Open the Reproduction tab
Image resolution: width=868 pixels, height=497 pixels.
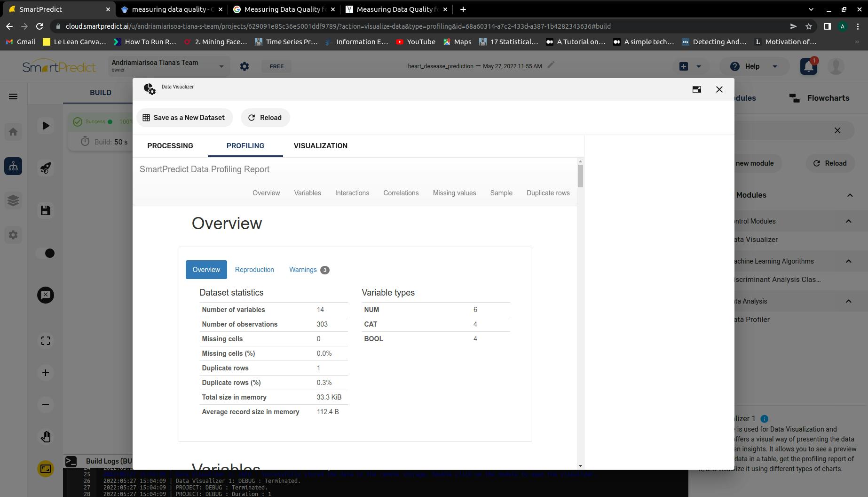254,270
